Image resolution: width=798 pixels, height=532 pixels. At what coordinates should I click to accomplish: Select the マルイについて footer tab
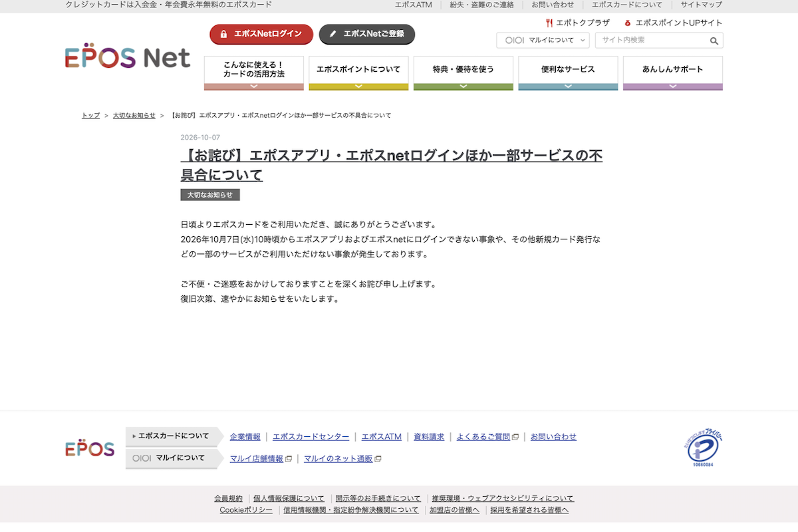click(174, 458)
